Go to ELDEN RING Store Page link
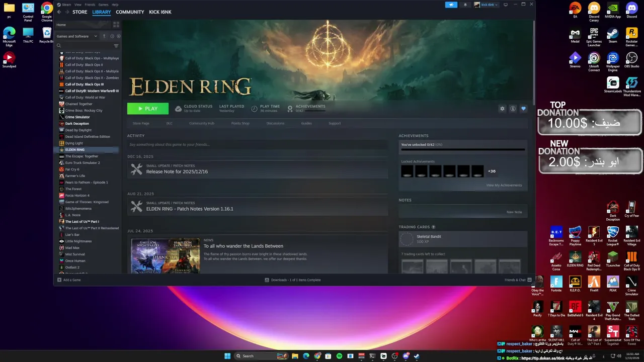 (141, 123)
